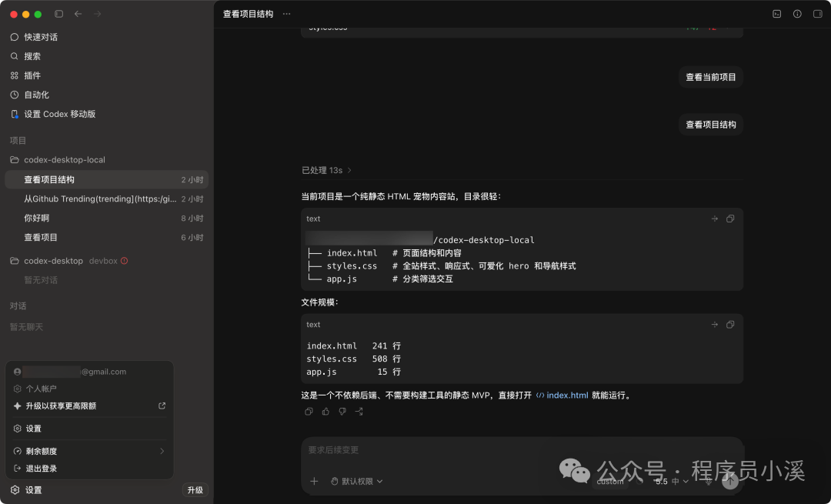Click the wrap icon on the file size block
The width and height of the screenshot is (831, 504).
pyautogui.click(x=714, y=325)
